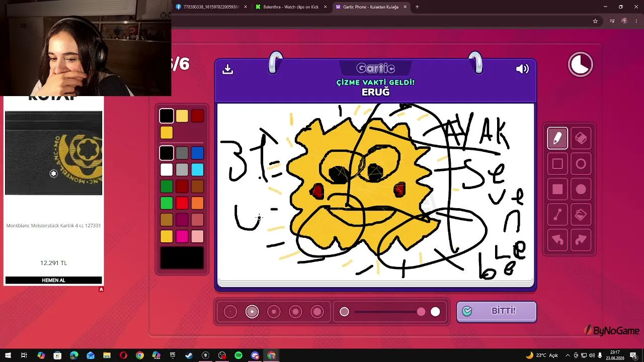Open the Montblanc Meisterstück Kartlık ad link

click(x=53, y=226)
